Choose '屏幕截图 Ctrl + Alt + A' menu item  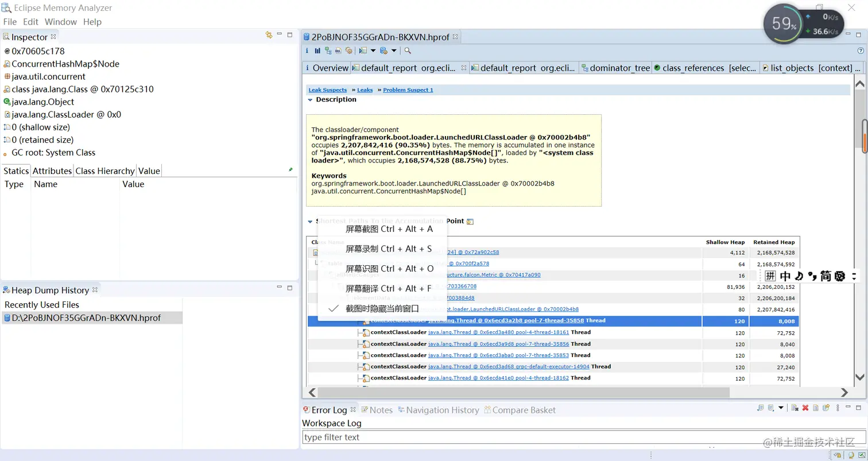[x=382, y=229]
